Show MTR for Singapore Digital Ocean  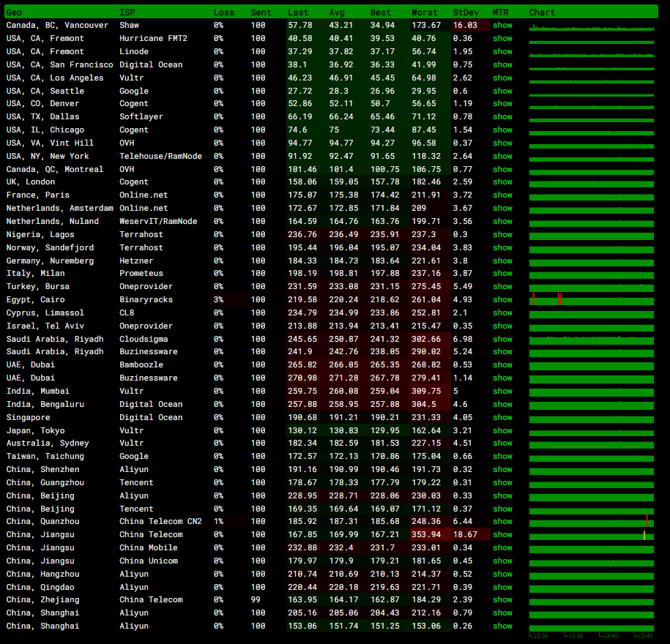502,418
